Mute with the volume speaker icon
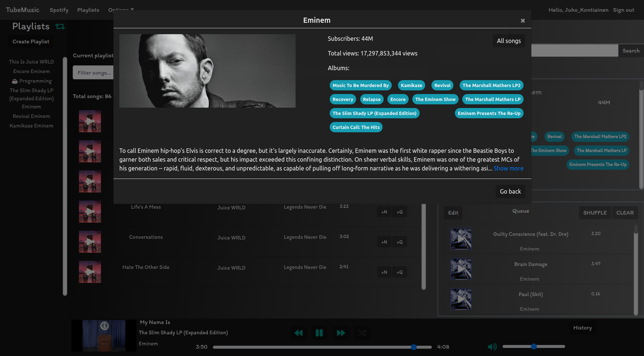Screen dimensions: 644x356 (x=492, y=346)
